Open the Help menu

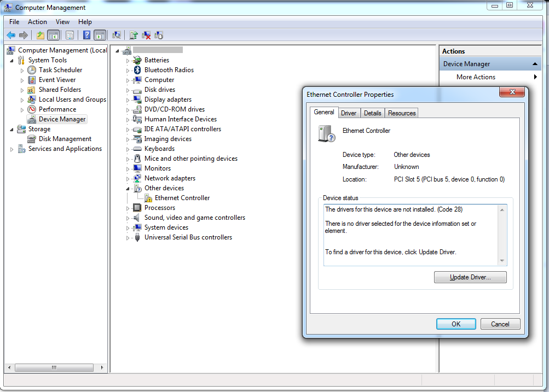[x=85, y=22]
